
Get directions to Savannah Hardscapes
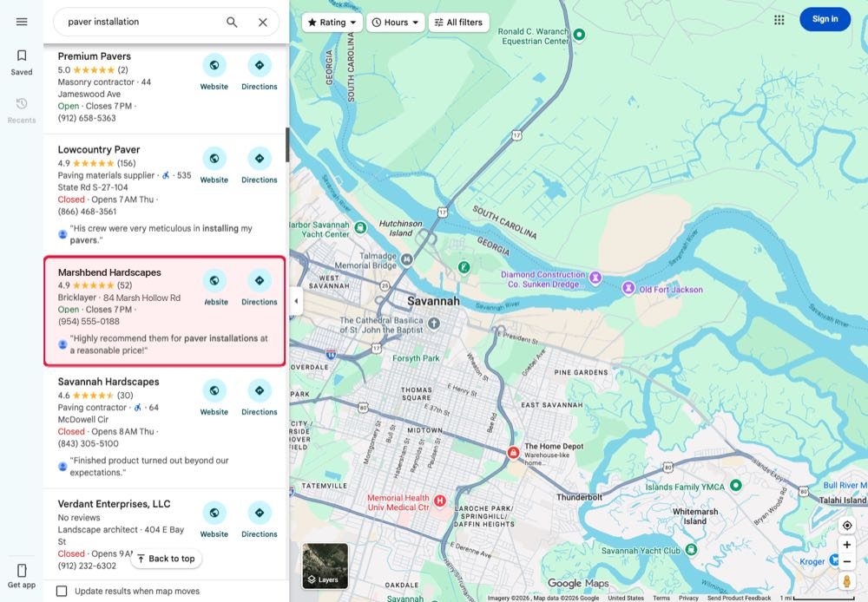pos(259,390)
